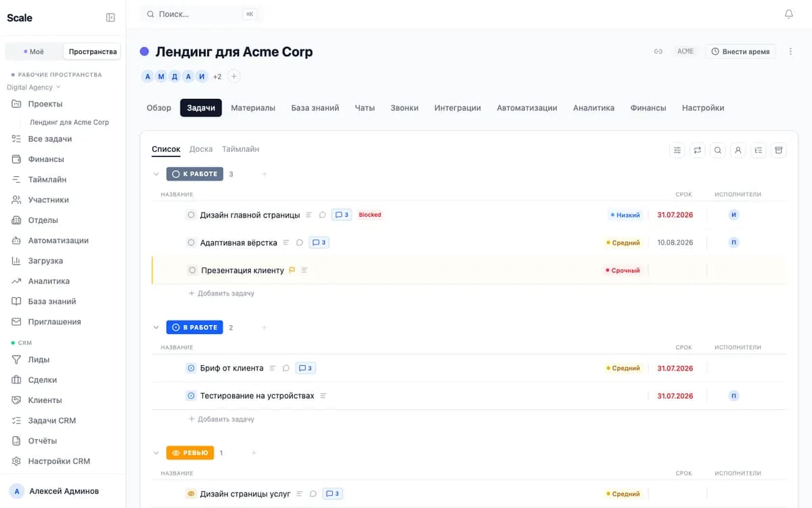The image size is (812, 508).
Task: Toggle status circle of Тестирование на устройствах
Action: 191,396
